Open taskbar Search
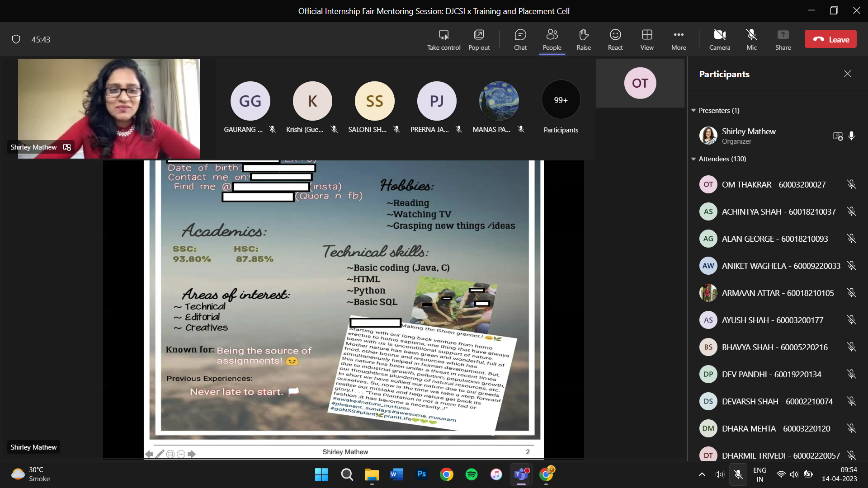The image size is (868, 488). tap(347, 474)
